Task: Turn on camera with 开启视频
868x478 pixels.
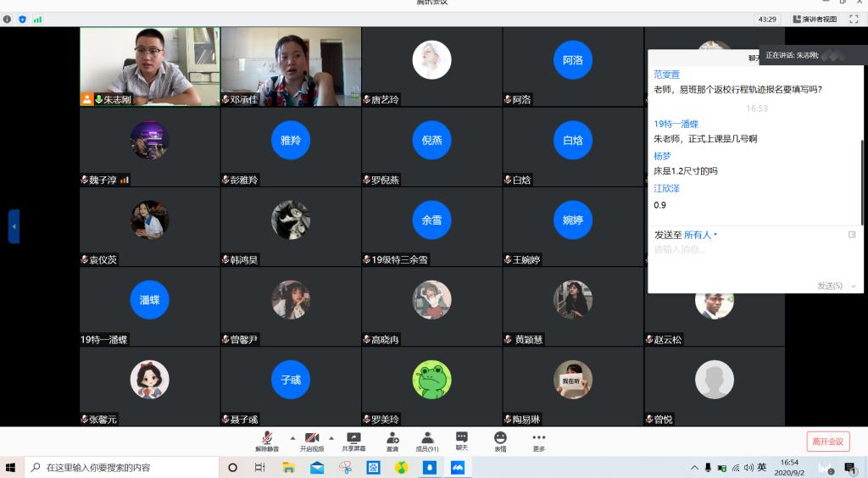Action: tap(312, 441)
